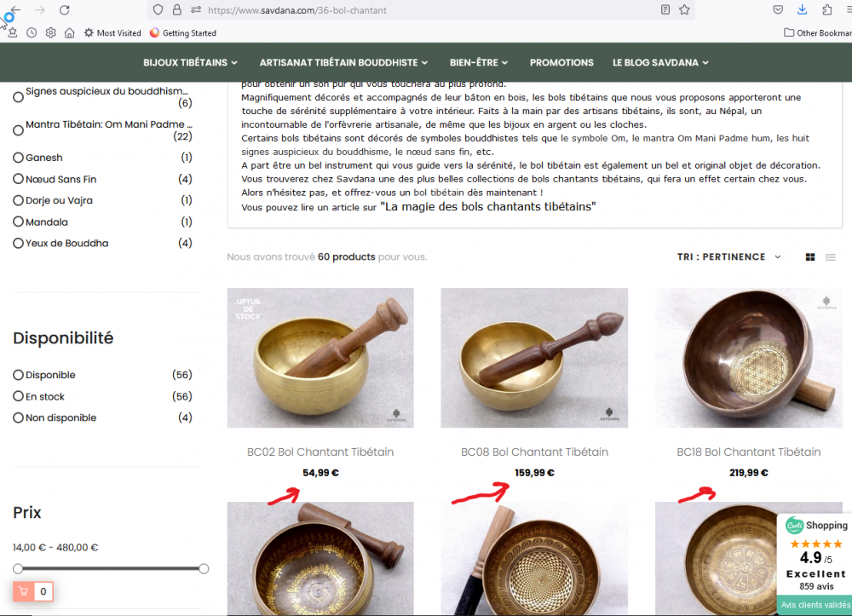
Task: Open the BC02 Bol Chantant Tibétain link
Action: coord(320,452)
